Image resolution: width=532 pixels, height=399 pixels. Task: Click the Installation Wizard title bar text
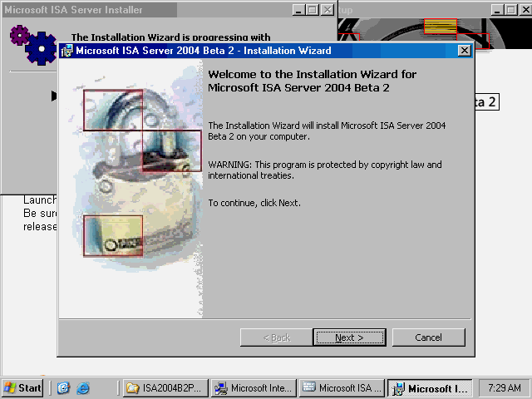(x=203, y=51)
